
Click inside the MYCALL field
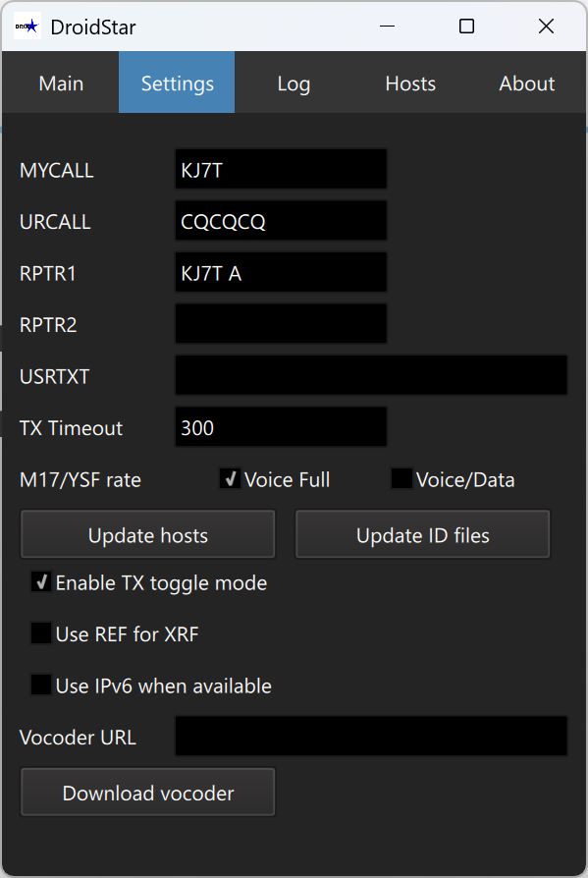[280, 169]
